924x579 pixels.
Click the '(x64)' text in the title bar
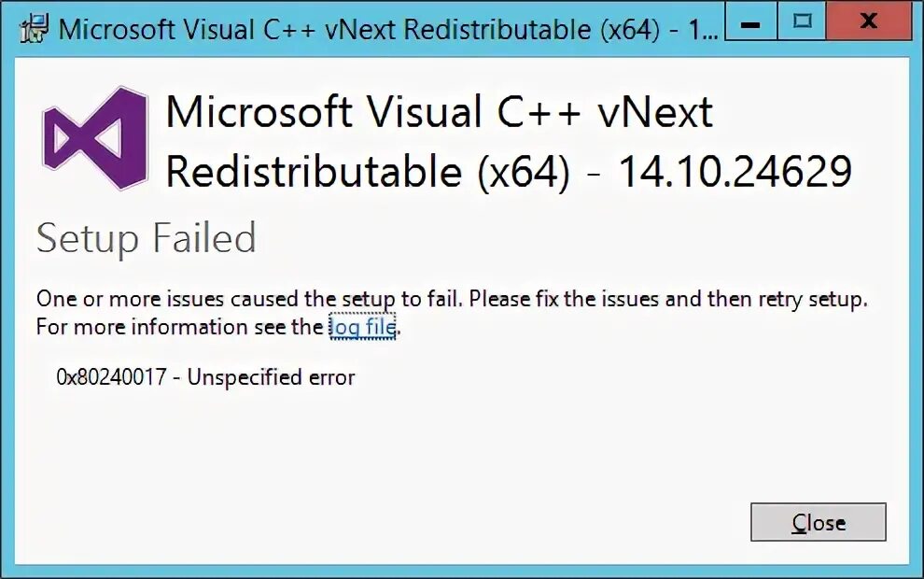pos(630,30)
